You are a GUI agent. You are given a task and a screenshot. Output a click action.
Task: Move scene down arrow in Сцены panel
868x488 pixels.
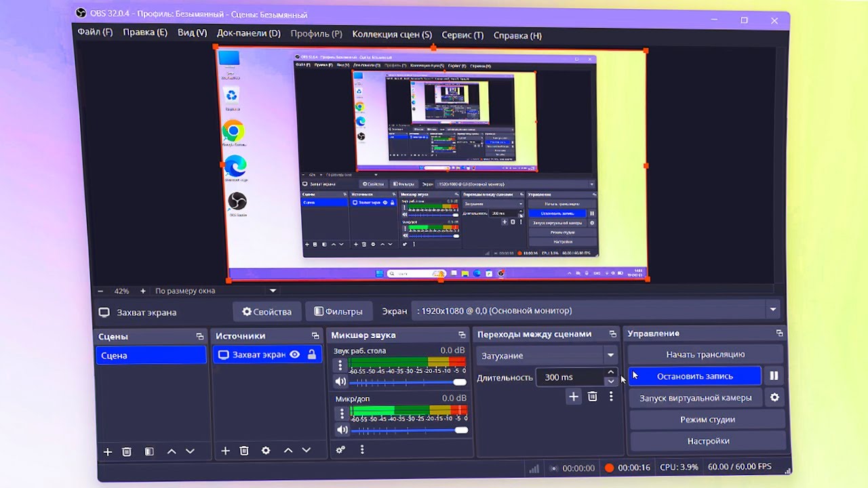click(190, 451)
